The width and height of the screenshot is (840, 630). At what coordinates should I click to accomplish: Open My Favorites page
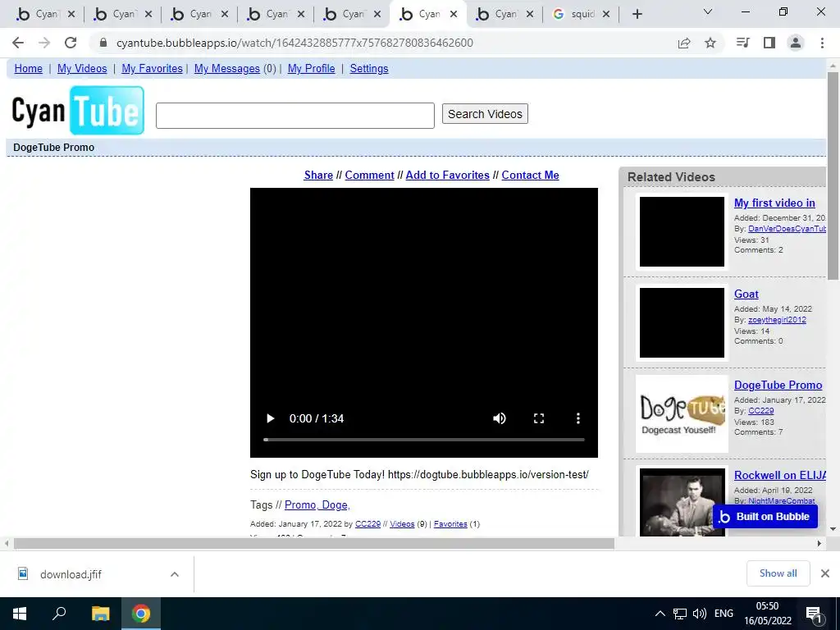click(152, 69)
